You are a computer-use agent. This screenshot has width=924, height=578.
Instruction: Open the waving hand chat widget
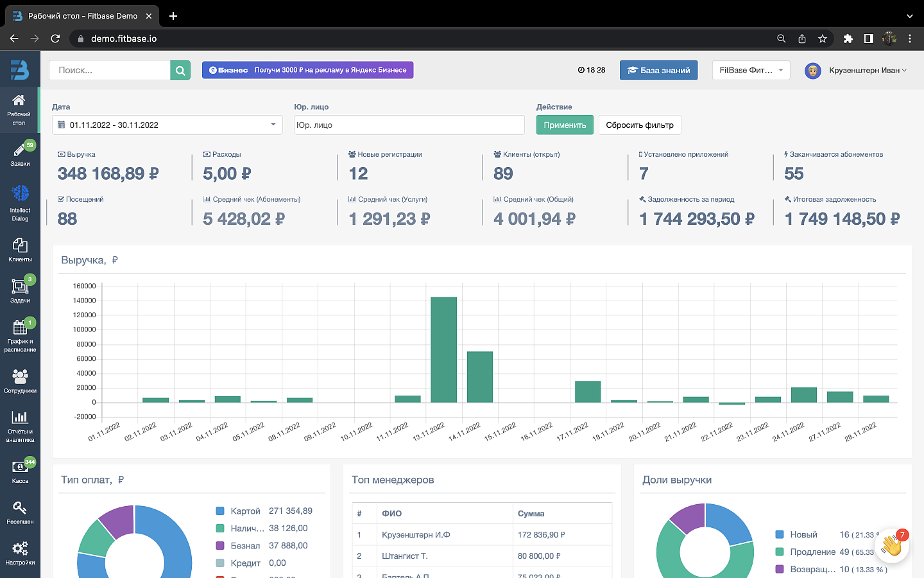(891, 545)
